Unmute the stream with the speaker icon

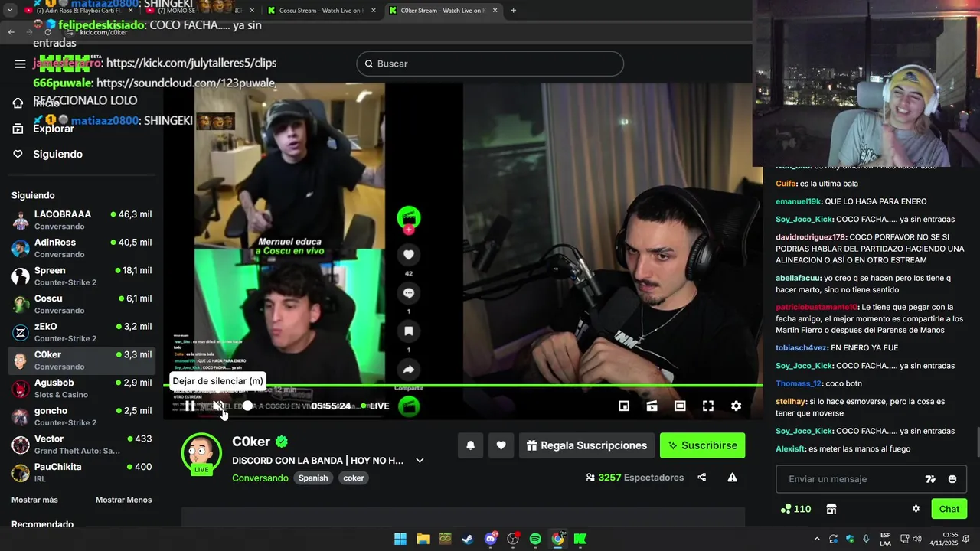point(217,406)
